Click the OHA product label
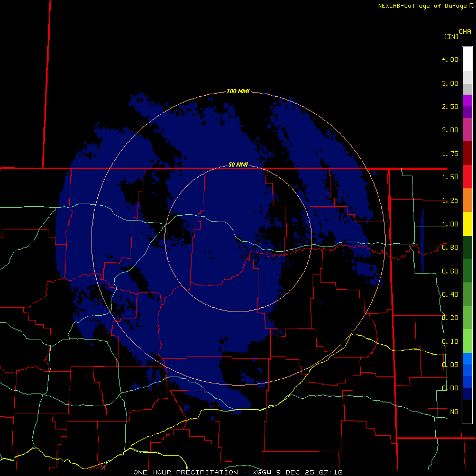This screenshot has height=476, width=476. (465, 32)
